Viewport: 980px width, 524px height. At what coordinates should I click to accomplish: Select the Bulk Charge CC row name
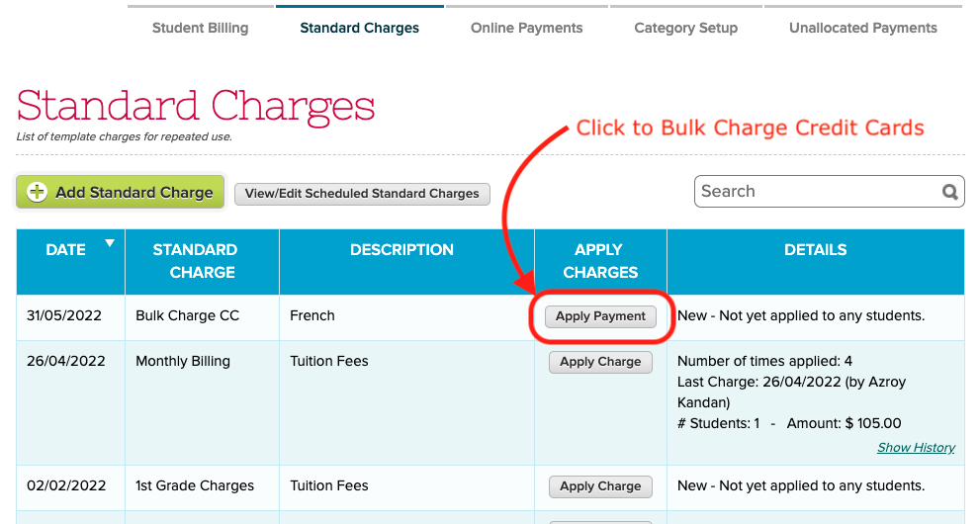188,315
